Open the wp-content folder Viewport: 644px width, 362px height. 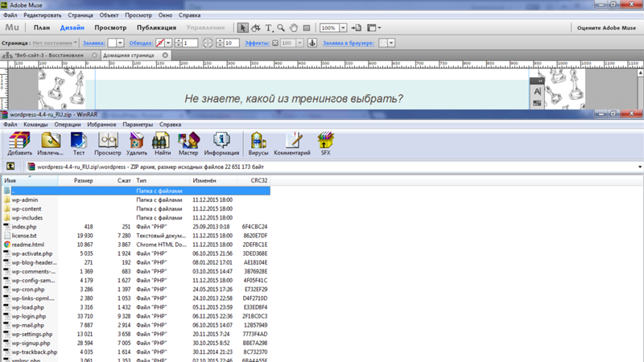pos(26,208)
